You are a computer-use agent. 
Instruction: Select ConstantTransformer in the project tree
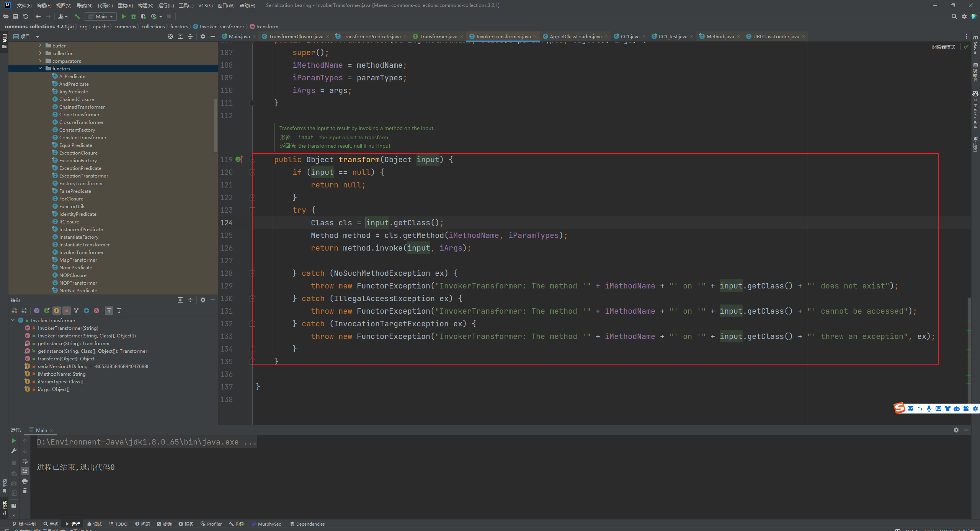(83, 137)
